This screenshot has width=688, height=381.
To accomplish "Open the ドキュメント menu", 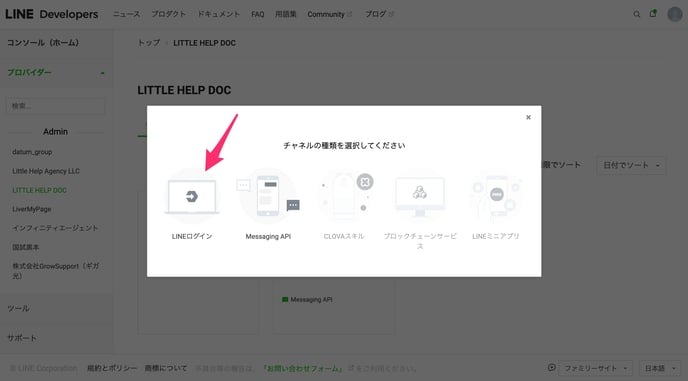I will [x=219, y=14].
